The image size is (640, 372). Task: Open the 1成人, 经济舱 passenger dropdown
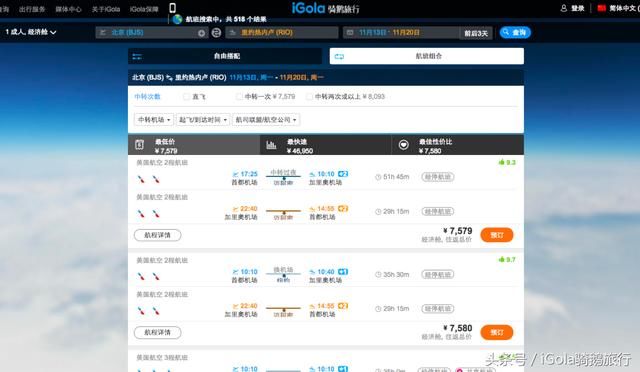[31, 32]
